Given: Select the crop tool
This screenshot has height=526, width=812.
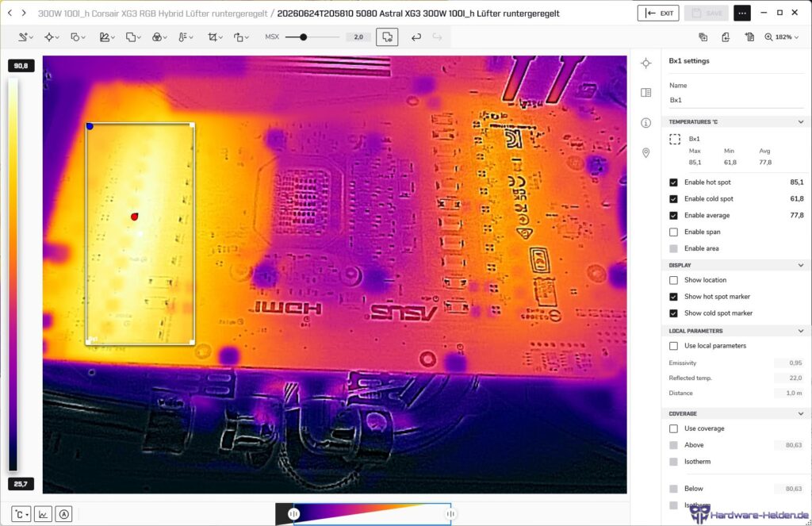Looking at the screenshot, I should 213,37.
